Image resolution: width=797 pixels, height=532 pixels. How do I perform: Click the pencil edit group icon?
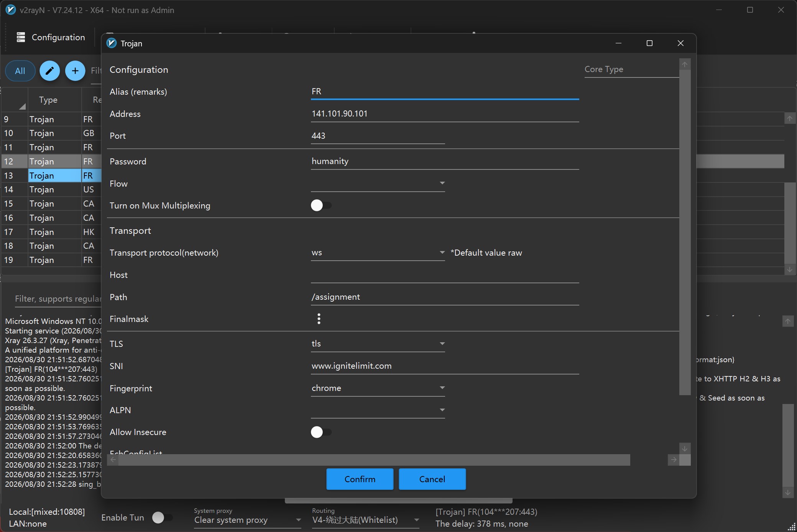coord(50,71)
